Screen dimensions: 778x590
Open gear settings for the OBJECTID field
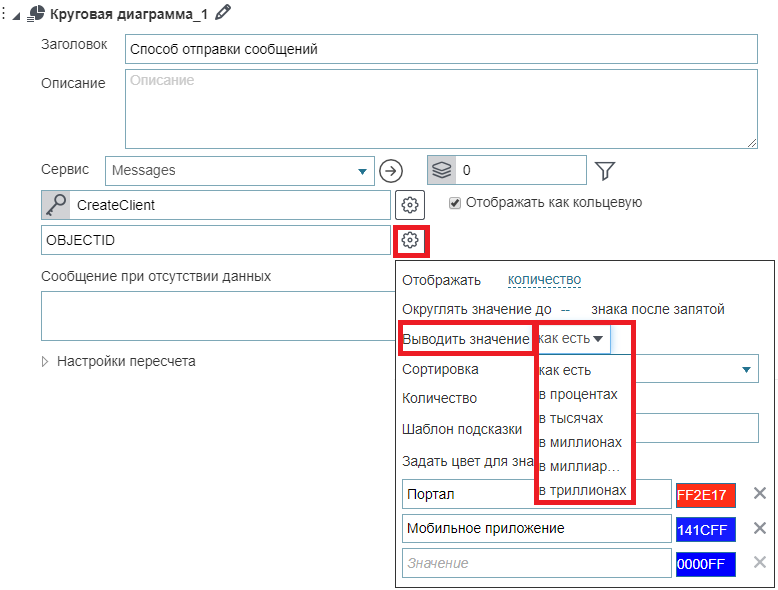point(410,240)
